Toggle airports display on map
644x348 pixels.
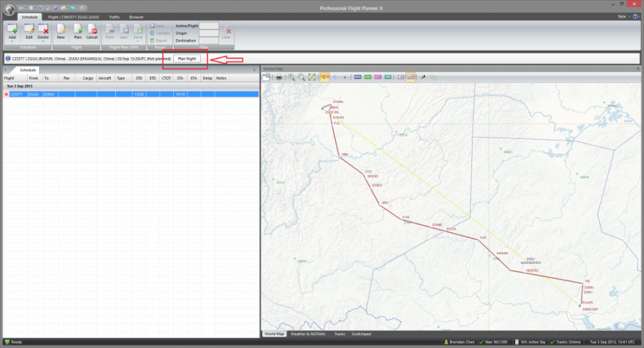323,77
